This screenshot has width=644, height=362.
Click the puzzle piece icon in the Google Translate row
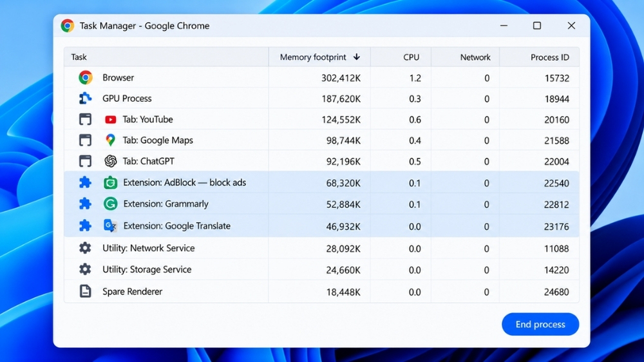[85, 225]
